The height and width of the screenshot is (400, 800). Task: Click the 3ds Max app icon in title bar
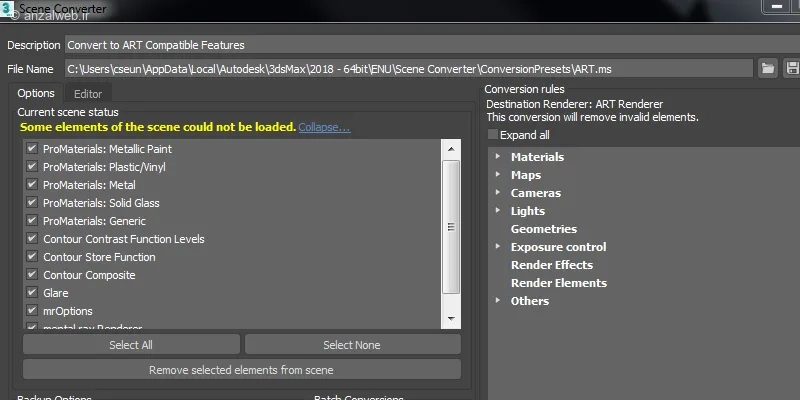(8, 8)
